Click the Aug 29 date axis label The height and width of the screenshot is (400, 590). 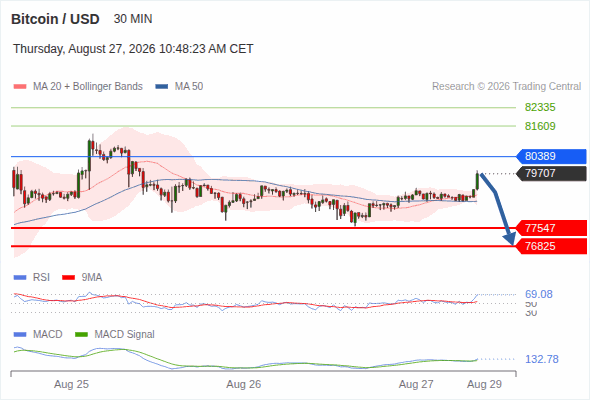click(485, 384)
